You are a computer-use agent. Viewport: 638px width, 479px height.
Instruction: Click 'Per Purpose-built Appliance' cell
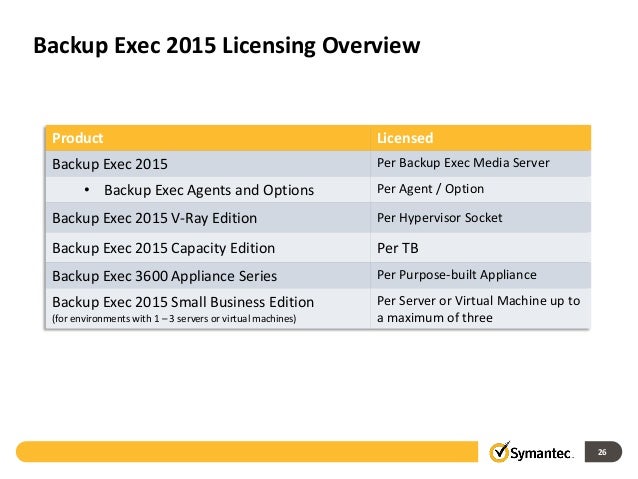(x=481, y=276)
